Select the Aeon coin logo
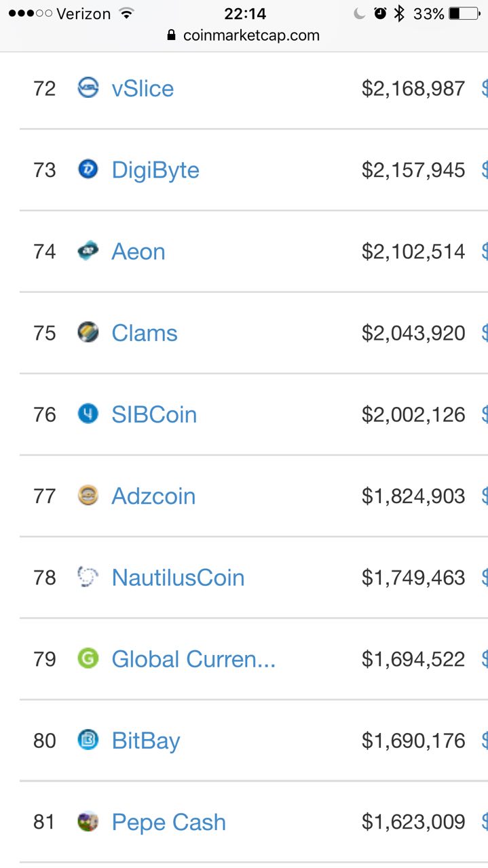 coord(88,251)
